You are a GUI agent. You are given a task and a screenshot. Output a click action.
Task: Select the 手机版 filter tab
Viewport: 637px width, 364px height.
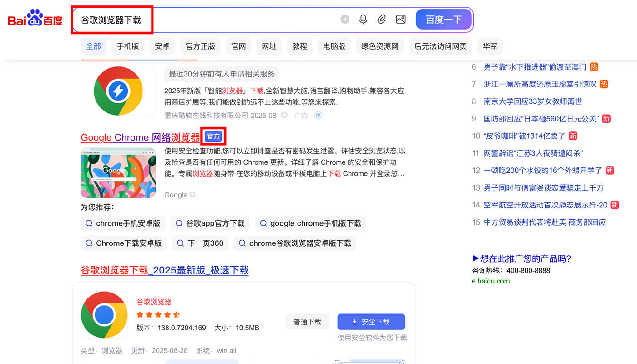(128, 46)
